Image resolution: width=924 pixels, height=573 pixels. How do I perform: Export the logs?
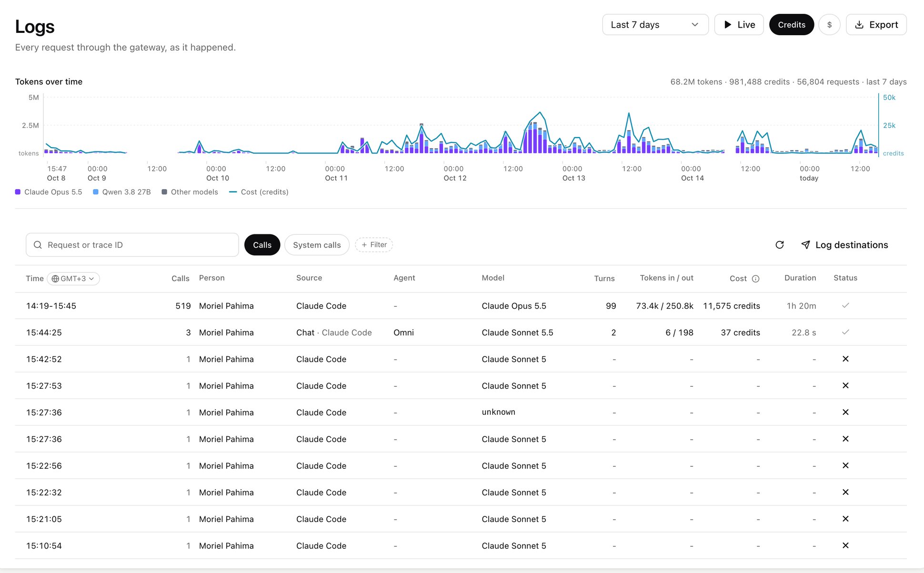pos(876,25)
